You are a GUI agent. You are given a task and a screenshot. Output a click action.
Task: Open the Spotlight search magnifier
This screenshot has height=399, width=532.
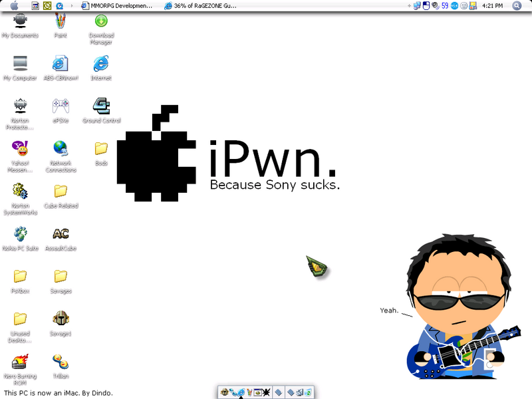pyautogui.click(x=517, y=5)
